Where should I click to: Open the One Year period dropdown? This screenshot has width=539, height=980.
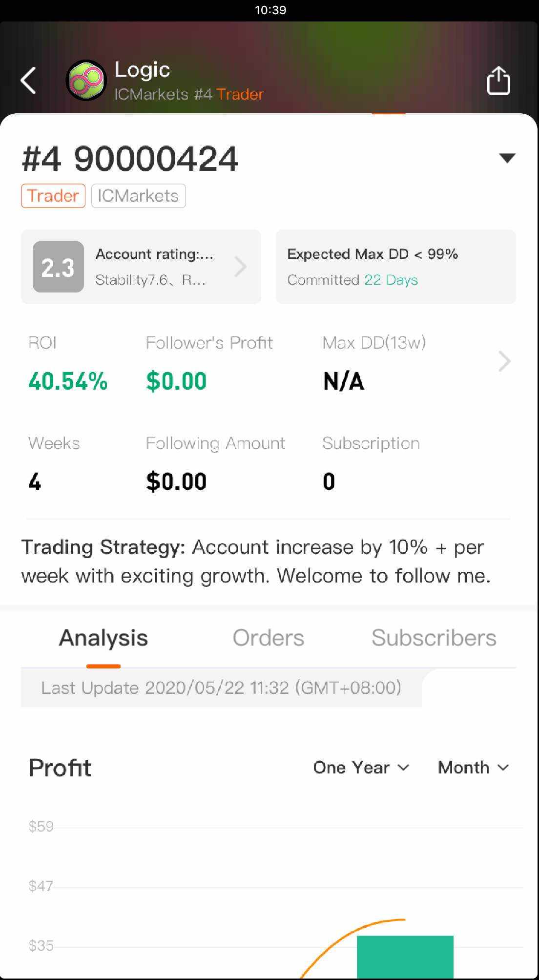click(361, 768)
